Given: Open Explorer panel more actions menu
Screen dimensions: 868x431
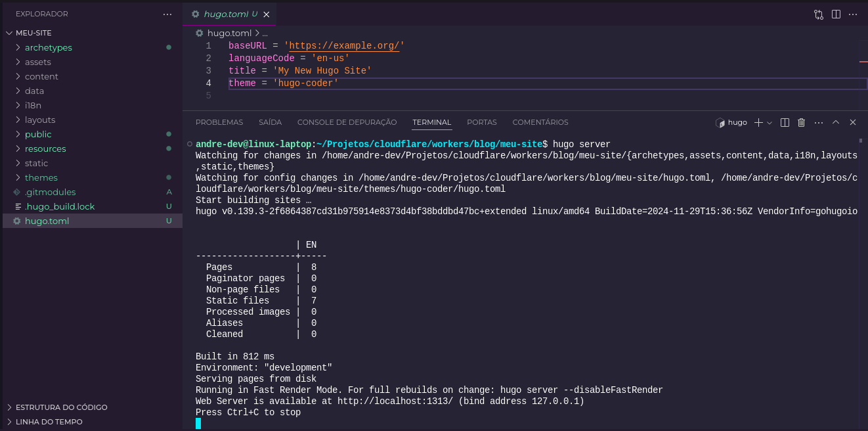Looking at the screenshot, I should coord(168,14).
